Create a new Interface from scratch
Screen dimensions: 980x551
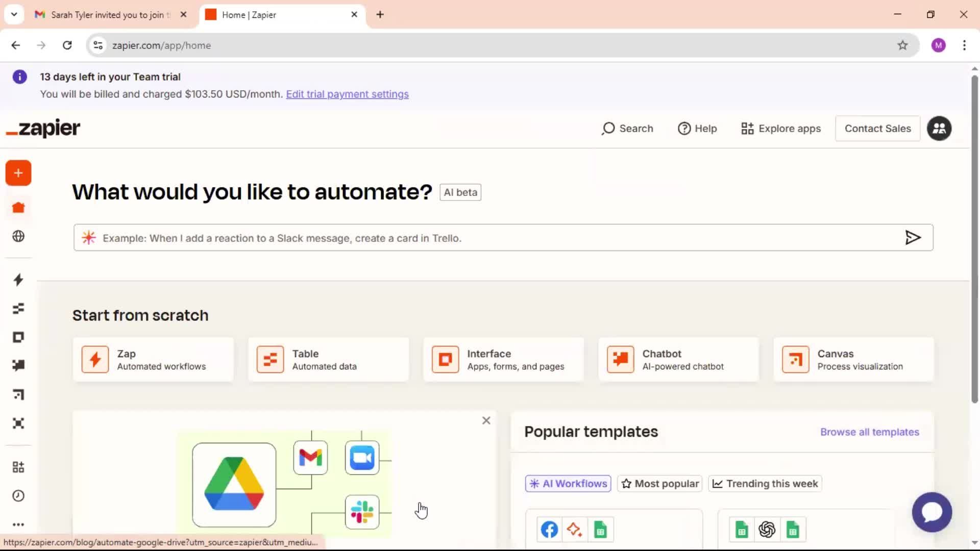pyautogui.click(x=503, y=360)
